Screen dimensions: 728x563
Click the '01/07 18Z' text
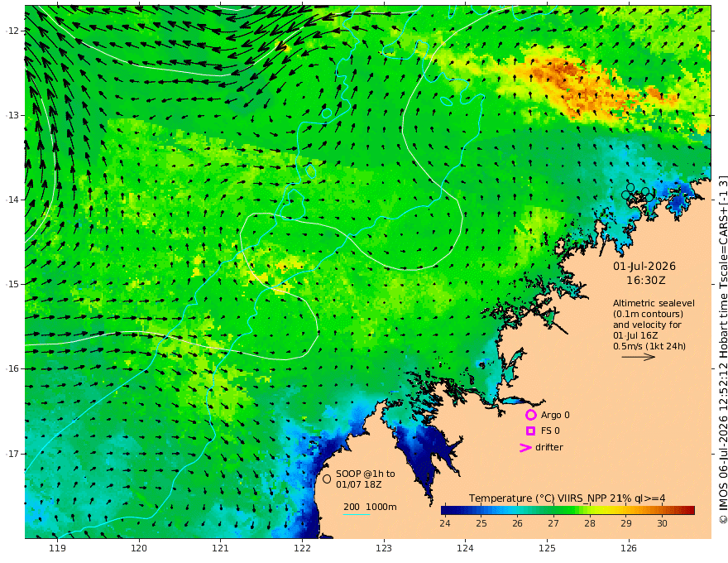357,484
